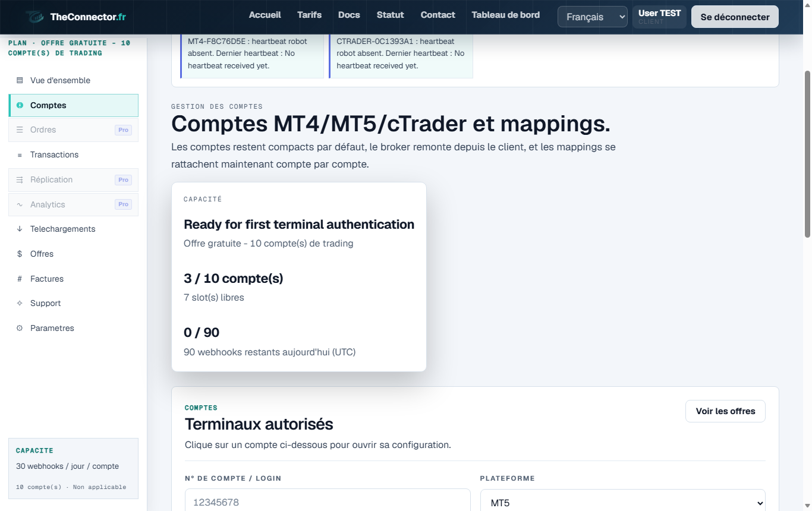The image size is (812, 511).
Task: Open Docs in top navigation
Action: pyautogui.click(x=349, y=15)
